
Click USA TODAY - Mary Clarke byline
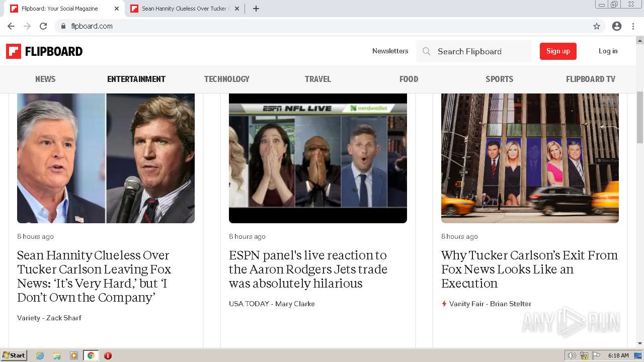click(x=272, y=304)
